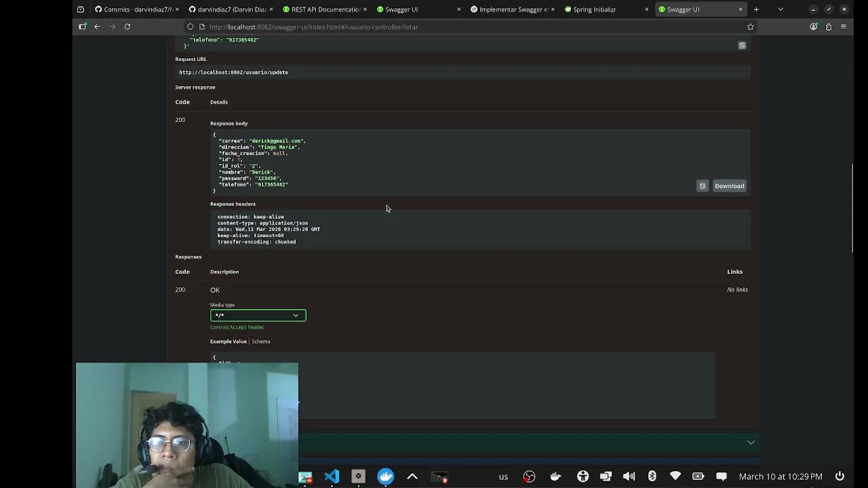Click the 'correo' line in response body

click(x=262, y=141)
